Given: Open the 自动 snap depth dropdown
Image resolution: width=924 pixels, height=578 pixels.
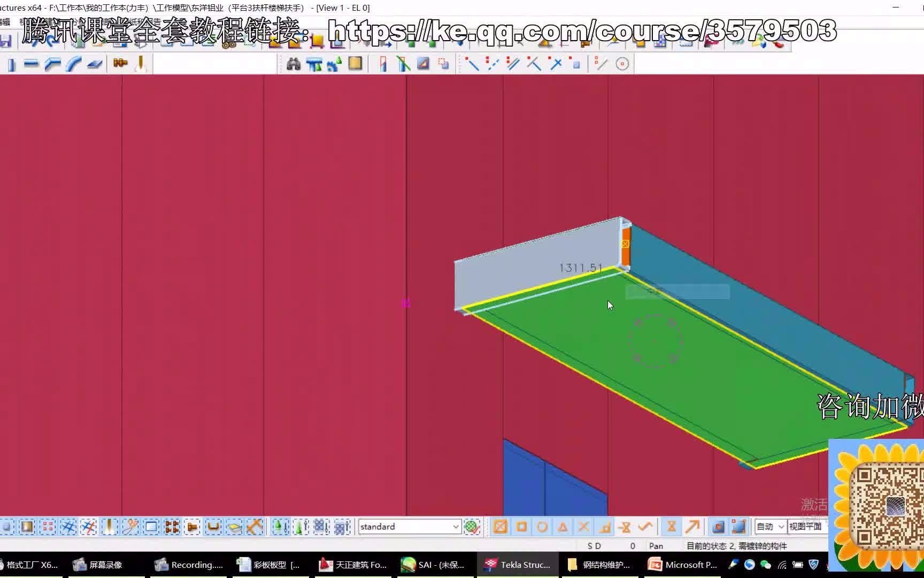Looking at the screenshot, I should coord(770,527).
